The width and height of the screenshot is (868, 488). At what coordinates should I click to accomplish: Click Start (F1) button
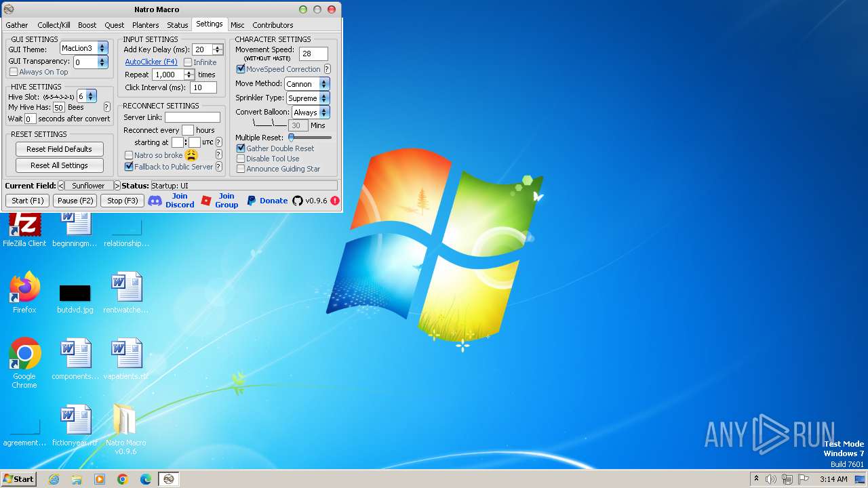coord(28,201)
